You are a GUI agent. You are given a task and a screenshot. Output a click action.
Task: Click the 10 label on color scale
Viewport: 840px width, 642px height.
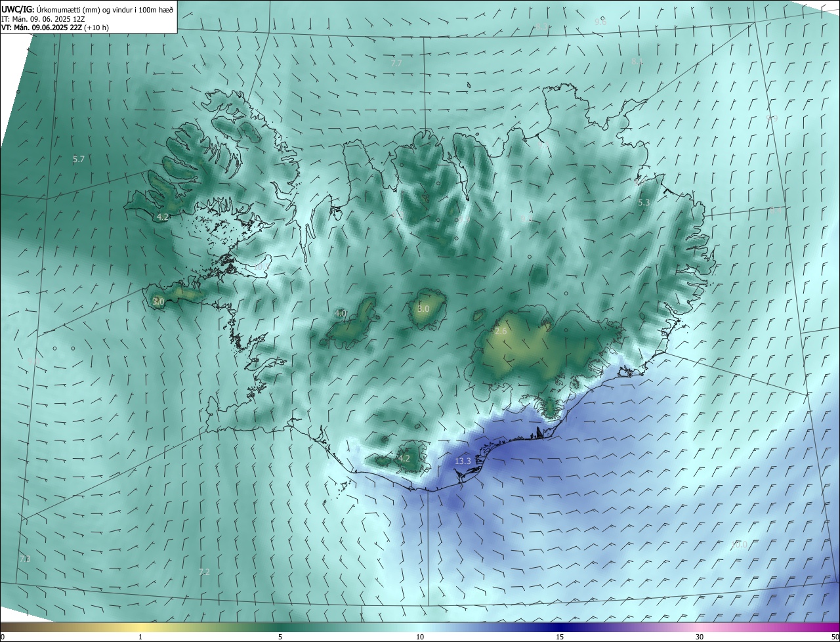click(x=420, y=637)
